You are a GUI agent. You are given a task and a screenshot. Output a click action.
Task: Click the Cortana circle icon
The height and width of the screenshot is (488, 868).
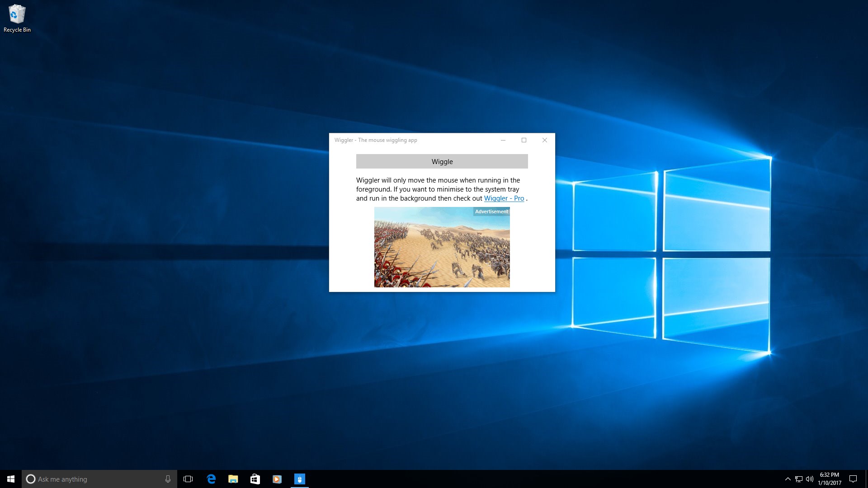[x=31, y=479]
